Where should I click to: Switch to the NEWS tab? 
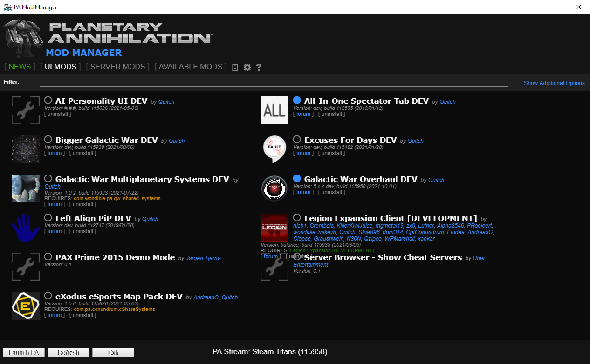click(x=20, y=67)
